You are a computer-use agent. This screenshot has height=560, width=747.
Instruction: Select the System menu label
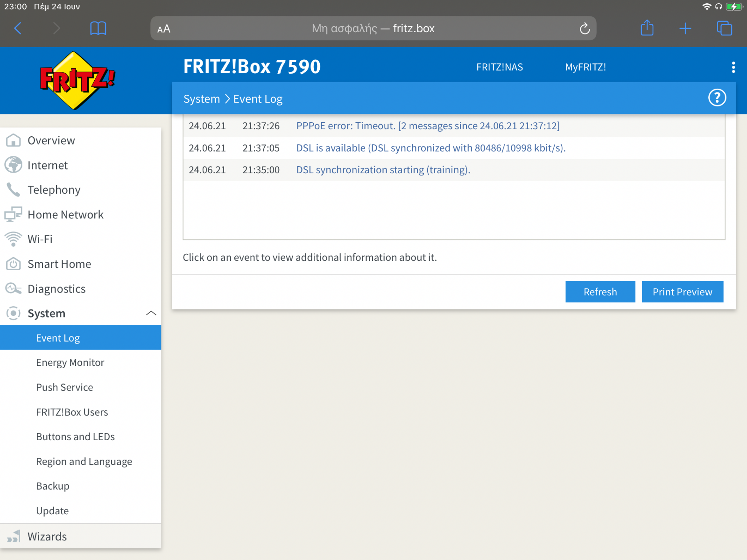tap(46, 313)
